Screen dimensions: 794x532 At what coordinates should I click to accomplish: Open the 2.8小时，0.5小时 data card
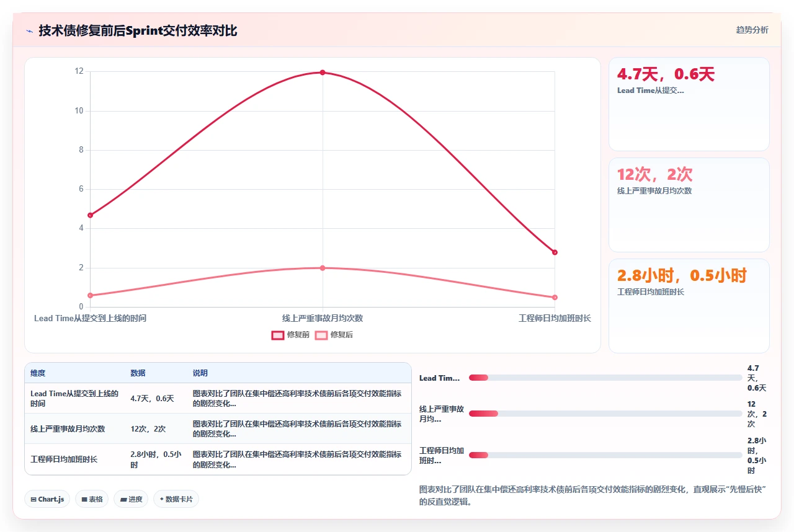[689, 306]
